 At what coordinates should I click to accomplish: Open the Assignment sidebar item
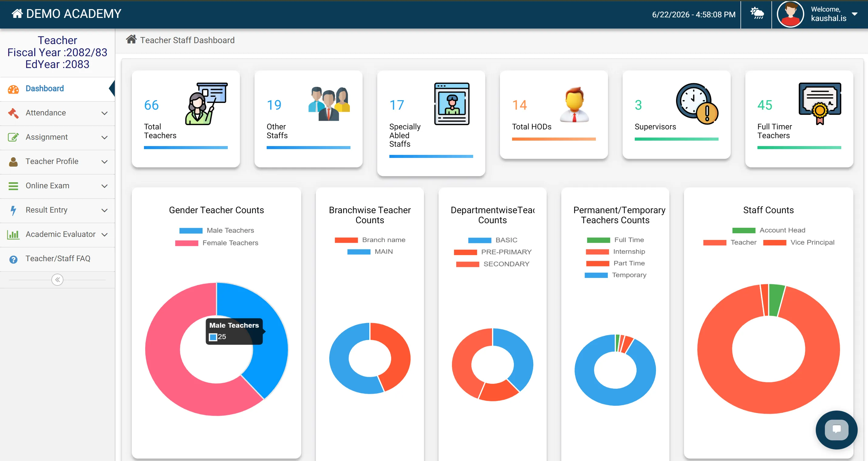pyautogui.click(x=57, y=137)
